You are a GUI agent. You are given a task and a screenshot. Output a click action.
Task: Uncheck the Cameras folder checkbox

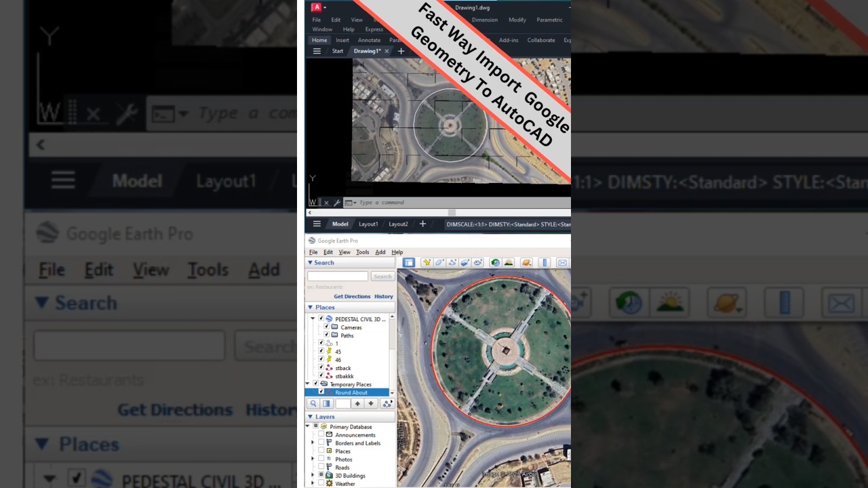(x=326, y=327)
